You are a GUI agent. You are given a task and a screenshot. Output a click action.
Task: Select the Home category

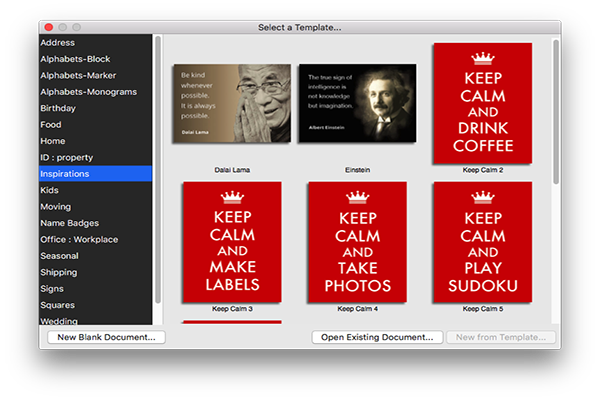click(95, 141)
